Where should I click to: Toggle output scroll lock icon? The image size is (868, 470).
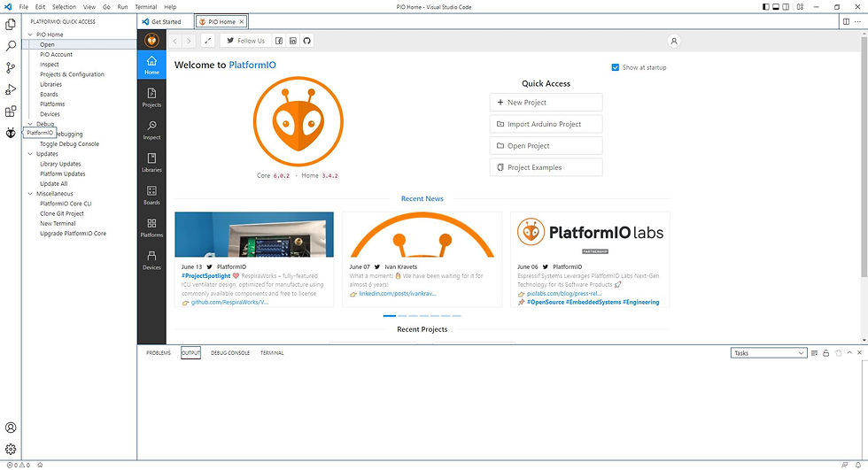825,353
